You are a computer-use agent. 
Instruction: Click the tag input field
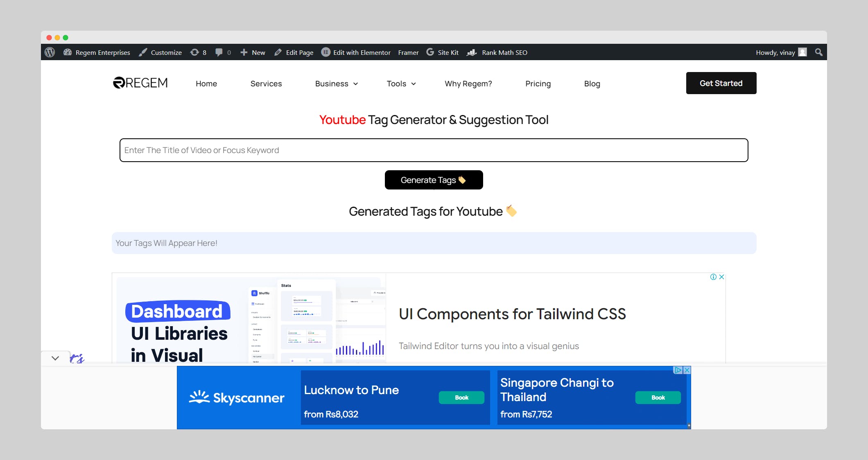[434, 150]
